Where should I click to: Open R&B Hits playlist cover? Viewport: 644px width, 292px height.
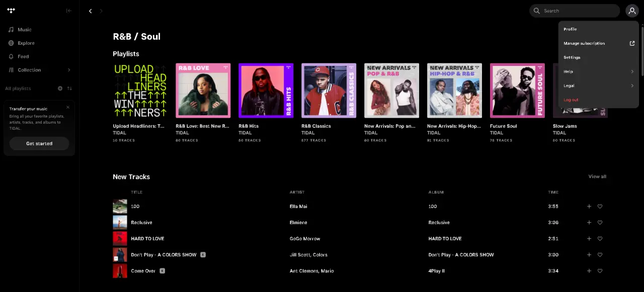pos(266,90)
